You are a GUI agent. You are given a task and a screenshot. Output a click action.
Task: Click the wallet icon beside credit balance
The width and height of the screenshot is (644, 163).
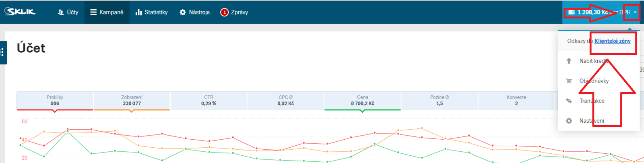571,12
